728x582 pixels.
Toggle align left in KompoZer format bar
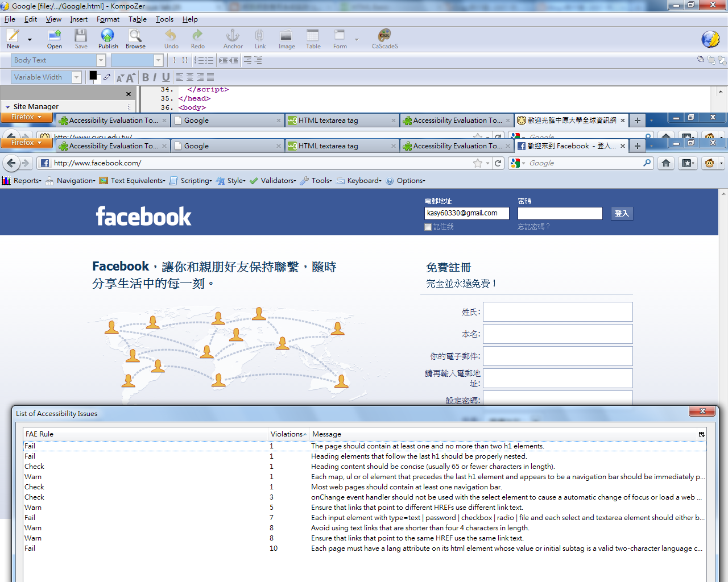(180, 77)
